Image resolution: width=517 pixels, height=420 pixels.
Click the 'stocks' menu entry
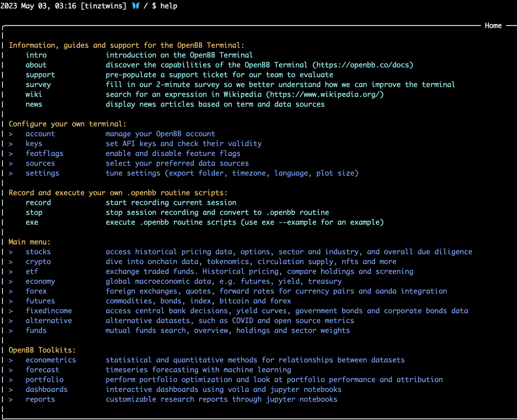point(38,252)
